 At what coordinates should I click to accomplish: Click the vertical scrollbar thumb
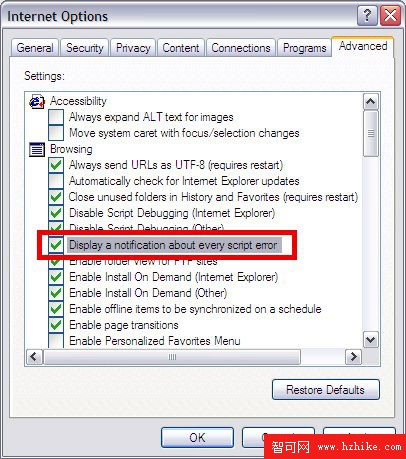pyautogui.click(x=371, y=134)
